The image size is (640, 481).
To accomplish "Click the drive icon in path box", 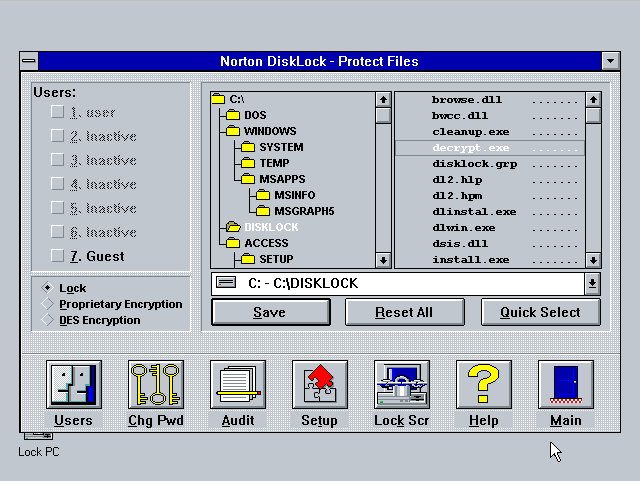I will pyautogui.click(x=226, y=283).
